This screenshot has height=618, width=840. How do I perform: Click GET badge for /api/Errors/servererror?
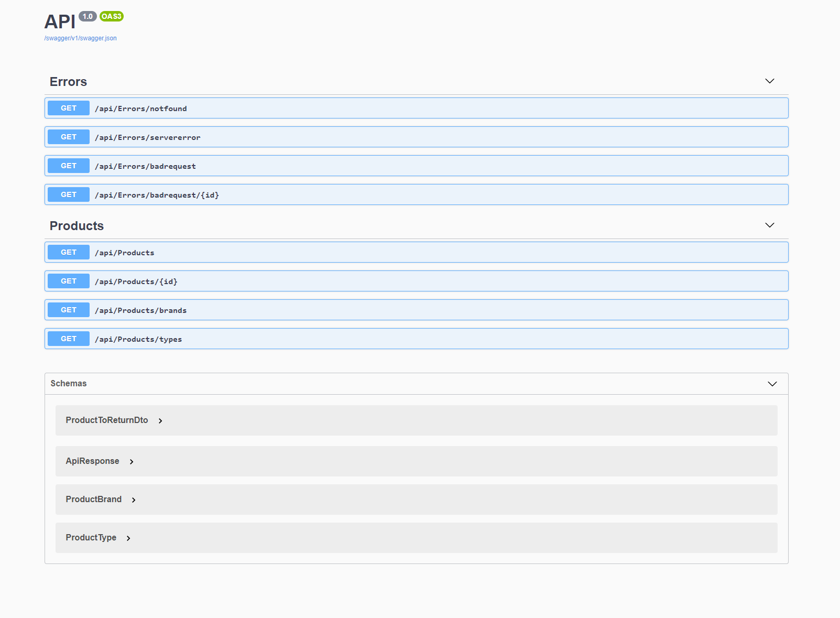pos(69,137)
